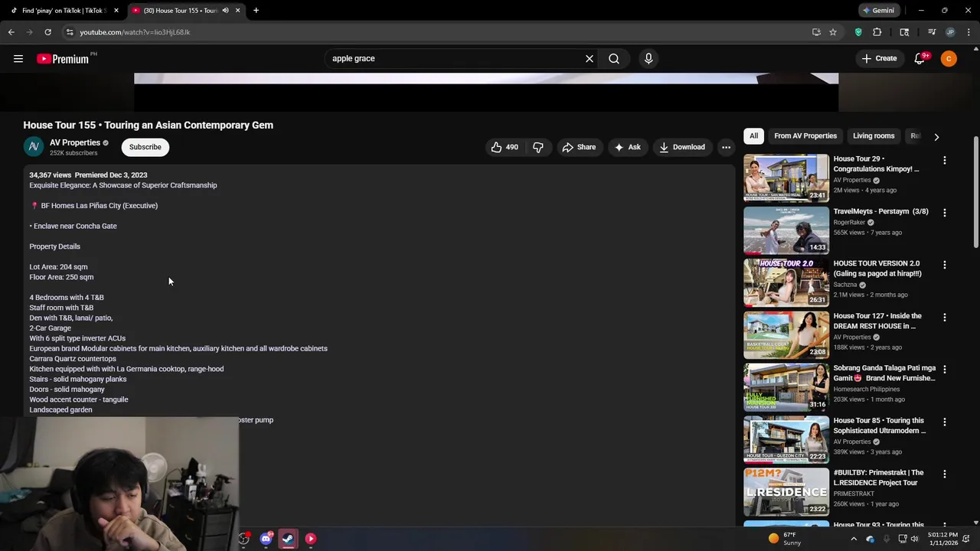This screenshot has height=551, width=980.
Task: Open YouTube notifications bell
Action: click(x=920, y=58)
